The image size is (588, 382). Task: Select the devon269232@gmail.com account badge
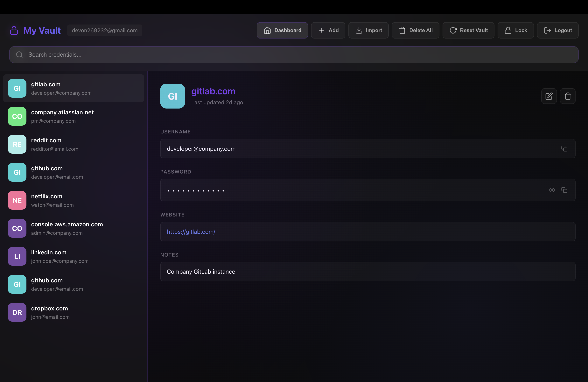(x=105, y=30)
